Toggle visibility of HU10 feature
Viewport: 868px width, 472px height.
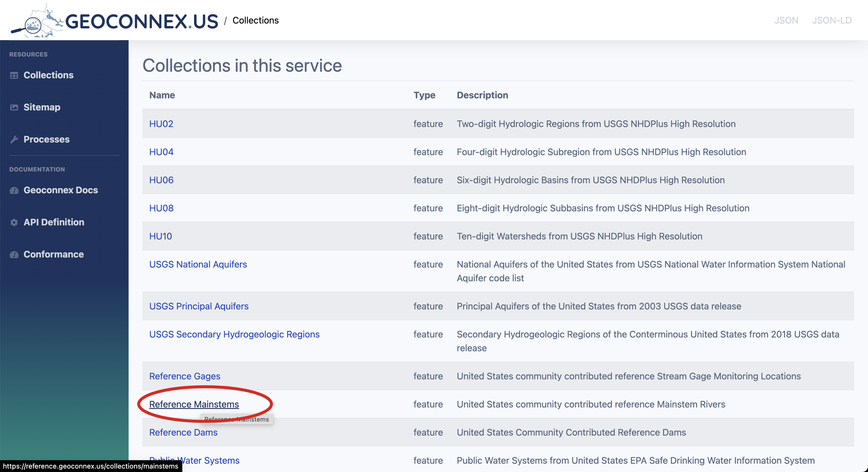coord(160,236)
